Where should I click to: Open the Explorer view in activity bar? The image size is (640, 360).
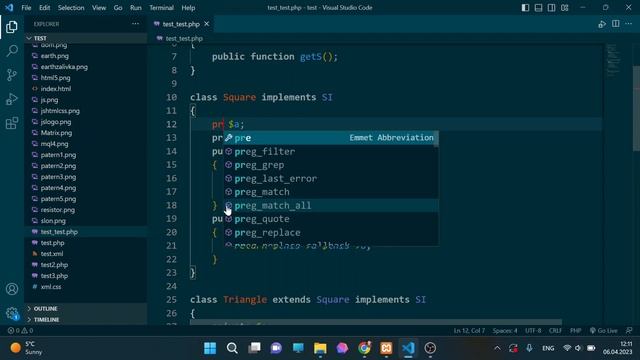pyautogui.click(x=12, y=27)
